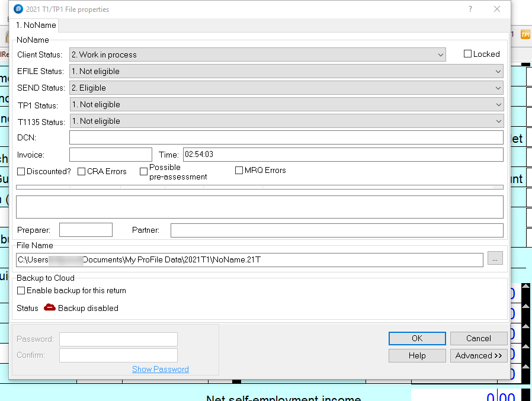
Task: Browse for file with the ... button
Action: (x=495, y=258)
